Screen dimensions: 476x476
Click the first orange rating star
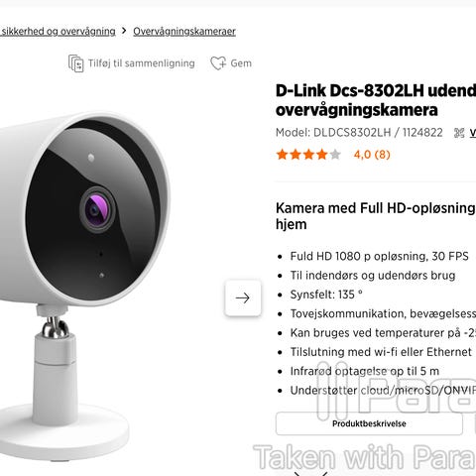point(283,155)
